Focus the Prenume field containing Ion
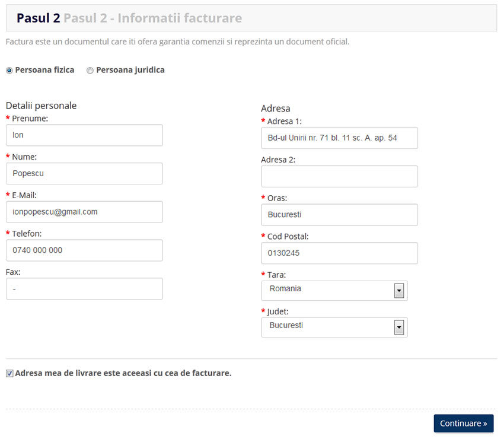 pyautogui.click(x=84, y=135)
